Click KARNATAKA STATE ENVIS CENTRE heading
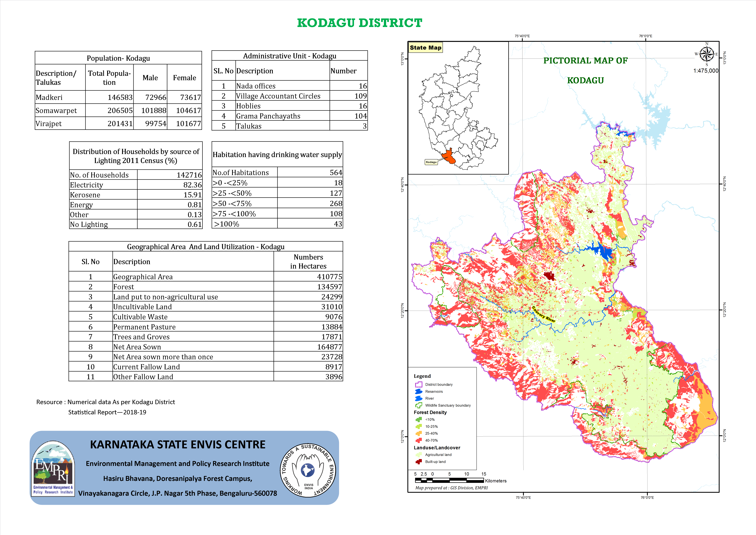Image resolution: width=756 pixels, height=535 pixels. pos(178,444)
